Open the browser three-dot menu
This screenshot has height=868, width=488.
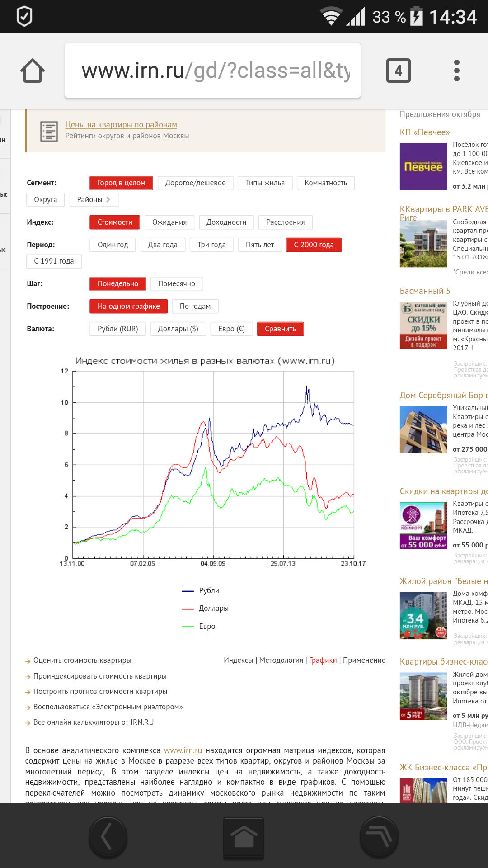456,71
